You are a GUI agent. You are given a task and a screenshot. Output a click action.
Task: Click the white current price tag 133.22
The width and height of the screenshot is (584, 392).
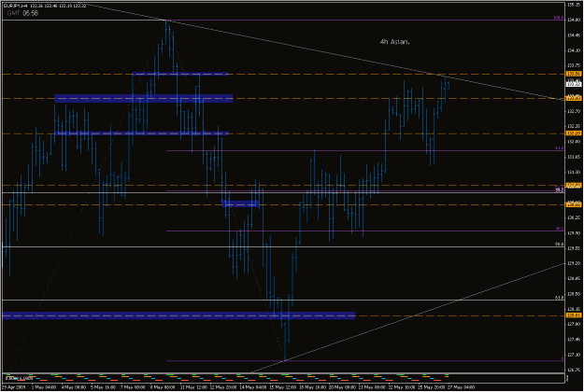[x=573, y=84]
